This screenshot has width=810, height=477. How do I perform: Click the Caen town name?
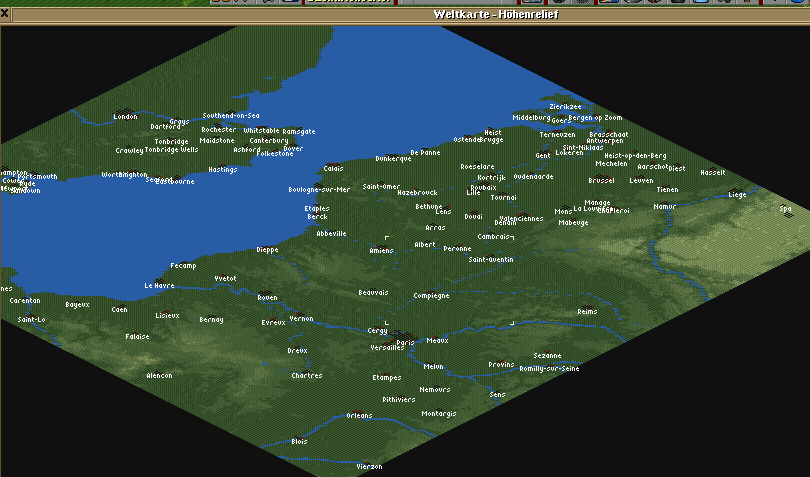pos(119,310)
